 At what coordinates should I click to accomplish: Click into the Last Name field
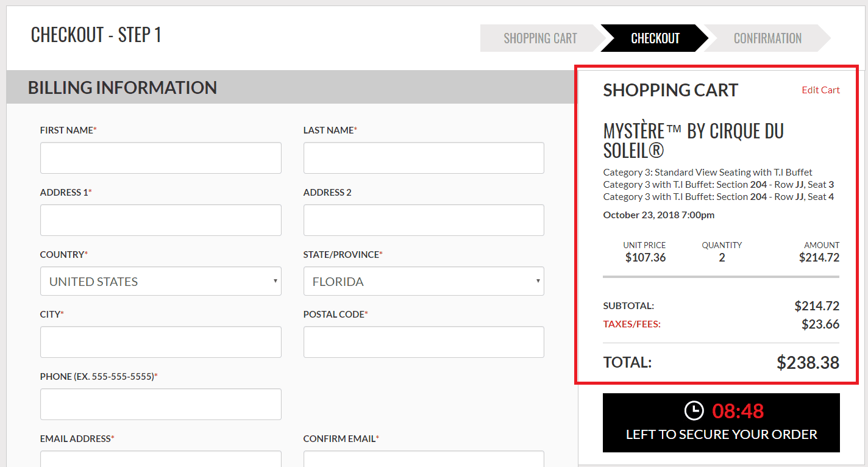[424, 158]
